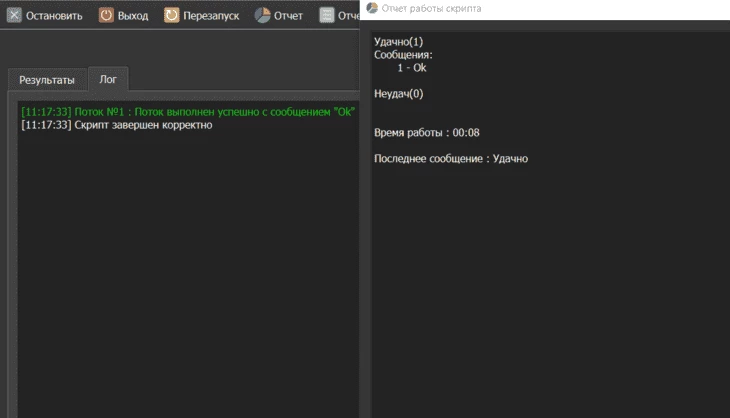Screen dimensions: 730x418
Task: Click the Удачно(1) line in report
Action: coord(399,41)
